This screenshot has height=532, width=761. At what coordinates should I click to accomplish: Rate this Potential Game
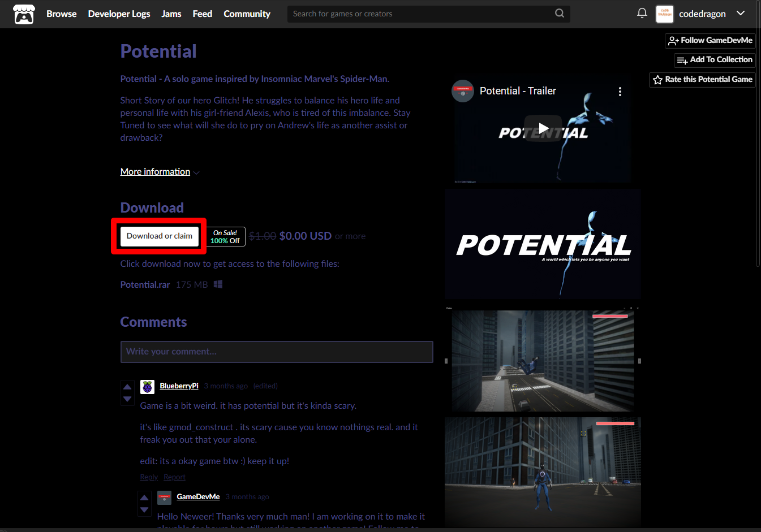click(x=702, y=80)
